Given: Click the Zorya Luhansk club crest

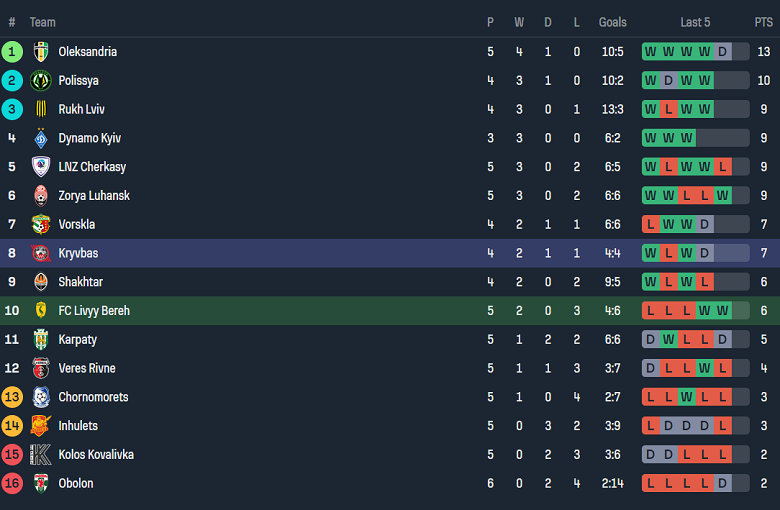Looking at the screenshot, I should (41, 196).
